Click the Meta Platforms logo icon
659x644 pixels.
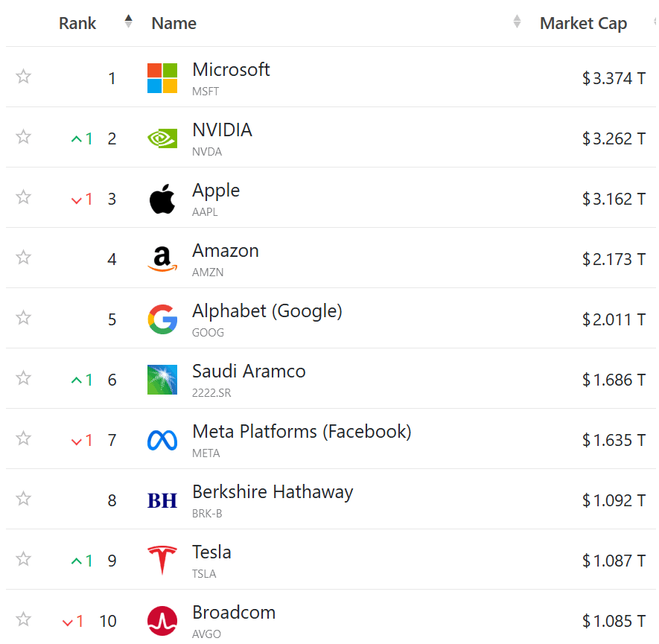point(162,440)
